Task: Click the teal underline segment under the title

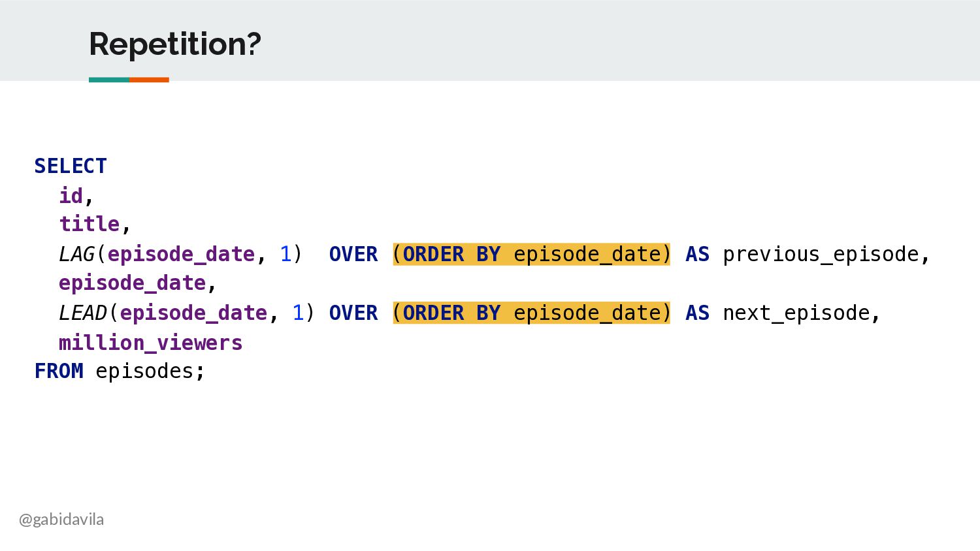Action: tap(109, 80)
